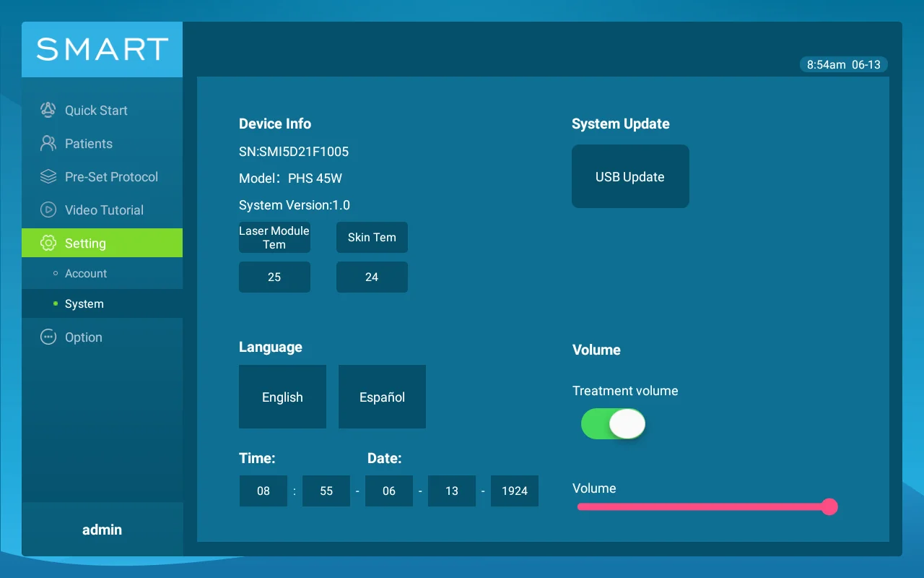
Task: Click the laser temperature value 25
Action: point(274,277)
